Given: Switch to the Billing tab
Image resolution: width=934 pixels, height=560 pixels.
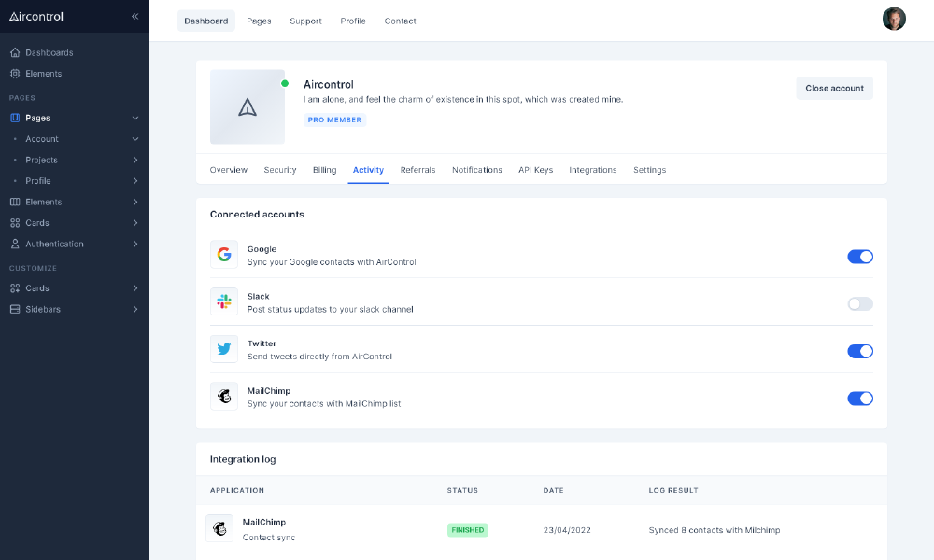Looking at the screenshot, I should (x=324, y=170).
